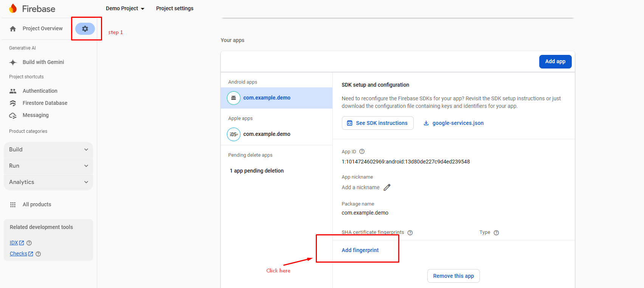
Task: Click the pencil icon to edit nickname
Action: tap(387, 187)
